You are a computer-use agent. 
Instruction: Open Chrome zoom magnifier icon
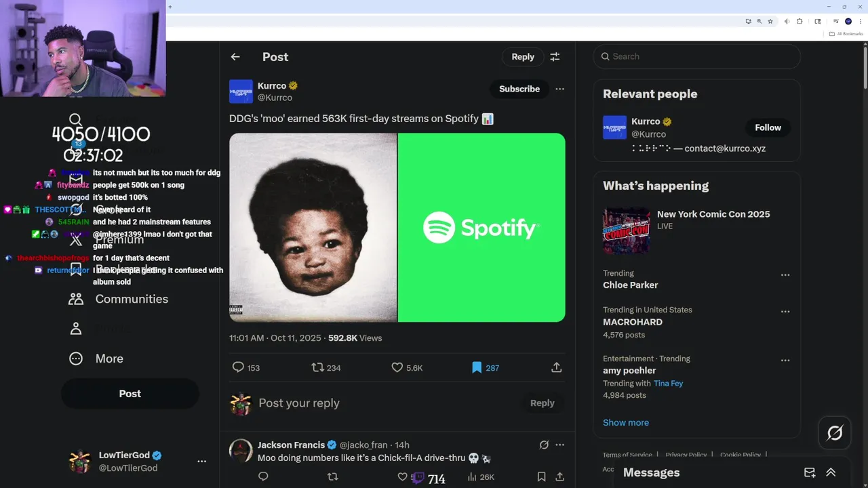click(x=759, y=22)
